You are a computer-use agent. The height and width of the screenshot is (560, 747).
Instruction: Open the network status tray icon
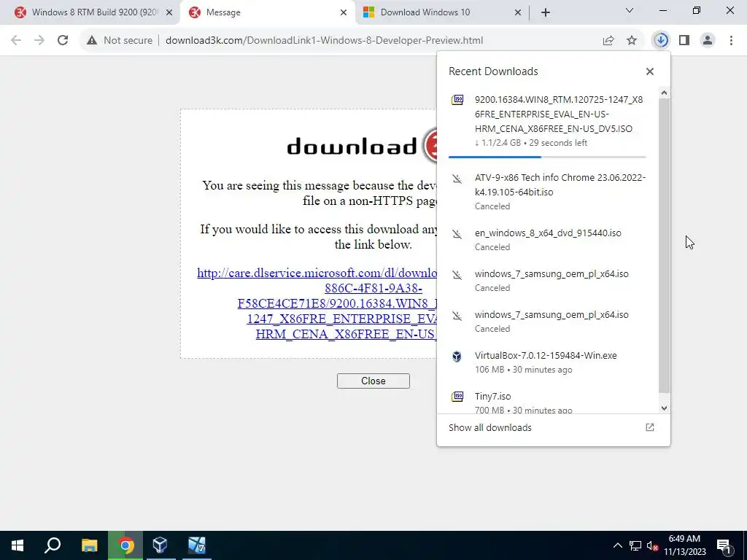[635, 545]
